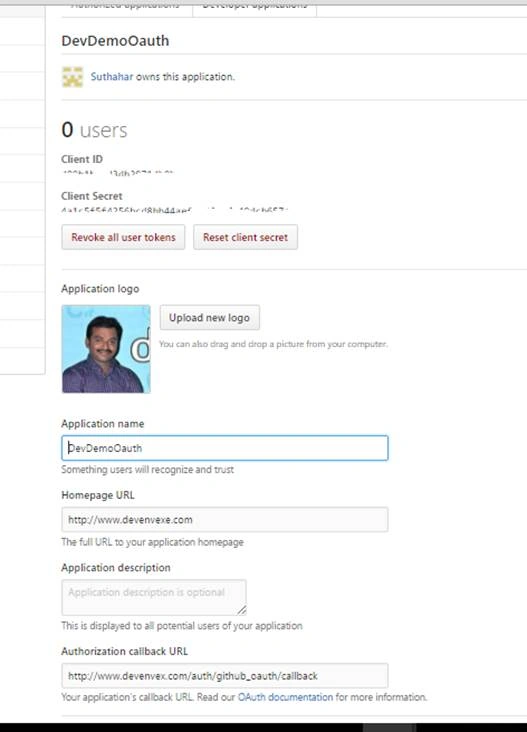Switch to the Authorized applications tab
The height and width of the screenshot is (732, 527).
(126, 7)
